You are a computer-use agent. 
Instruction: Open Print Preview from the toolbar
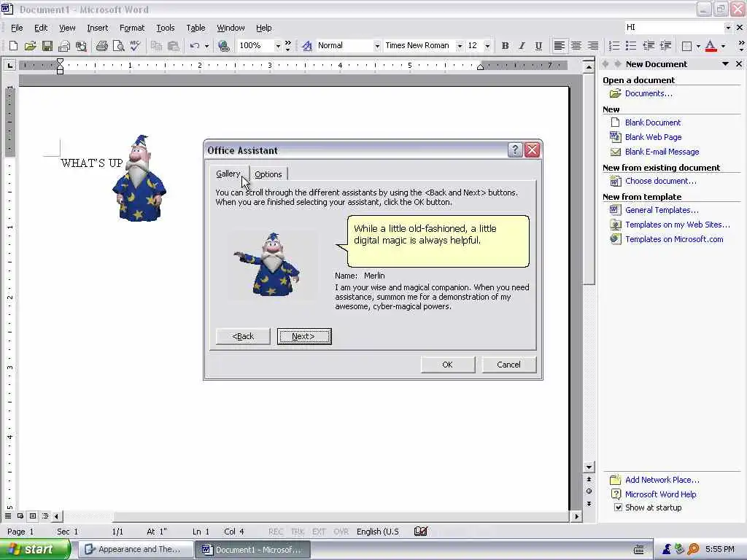118,46
